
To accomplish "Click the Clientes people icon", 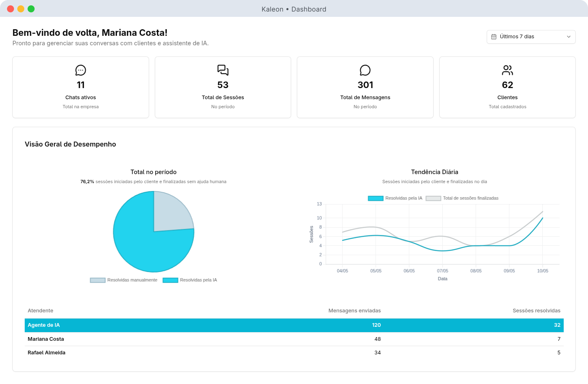I will (x=507, y=70).
